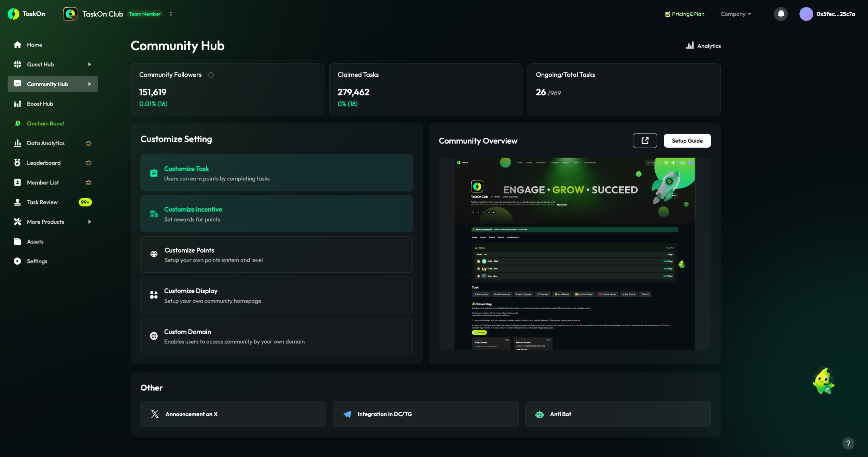Go to Onchain Boost in sidebar
868x457 pixels.
[45, 123]
